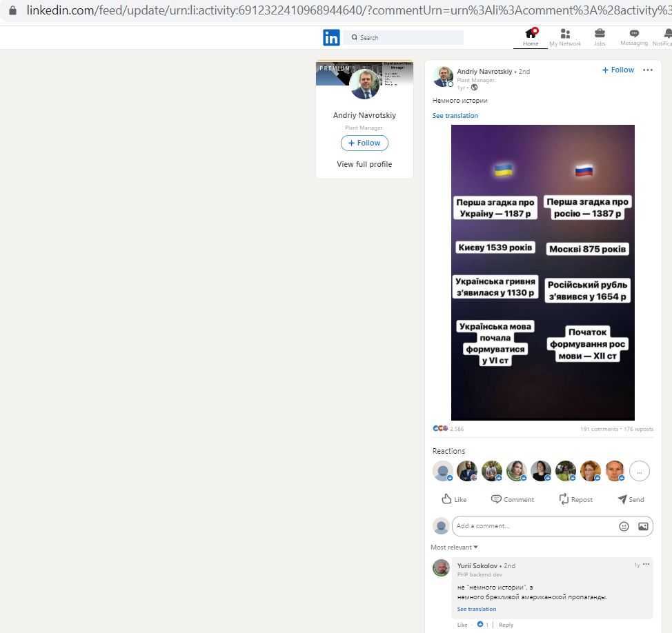
Task: Click Andriy Navrotskiy name in post header
Action: [484, 72]
